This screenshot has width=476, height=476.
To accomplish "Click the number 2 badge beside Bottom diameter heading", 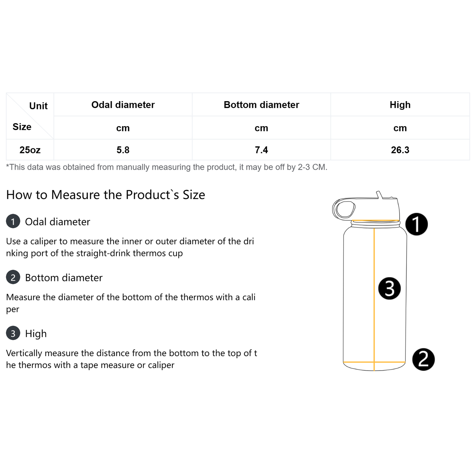I will [13, 277].
